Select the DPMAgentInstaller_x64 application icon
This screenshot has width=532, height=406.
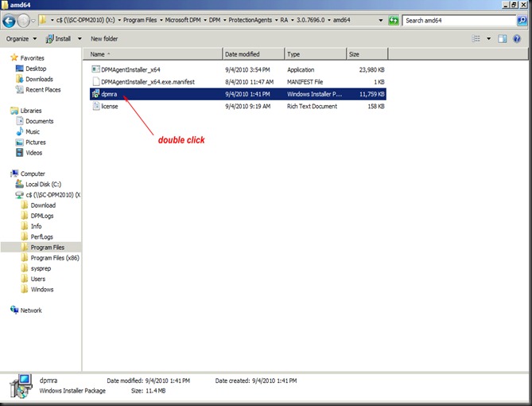pyautogui.click(x=95, y=69)
